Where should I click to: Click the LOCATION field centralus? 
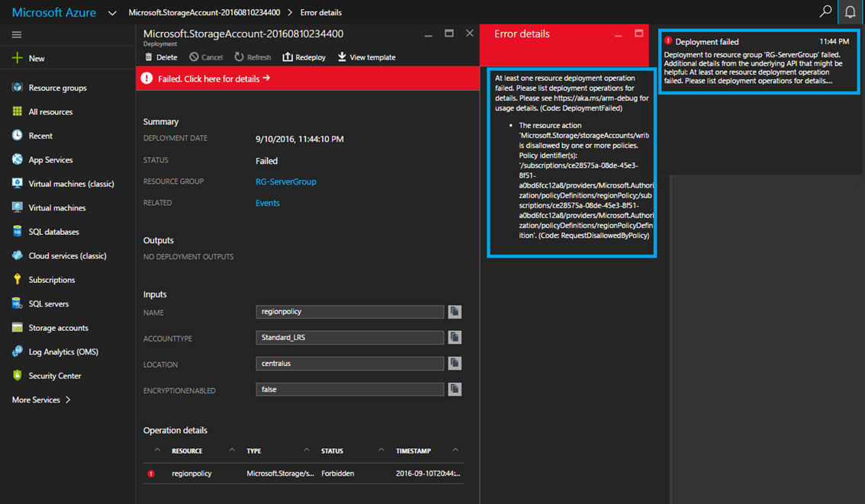point(350,364)
